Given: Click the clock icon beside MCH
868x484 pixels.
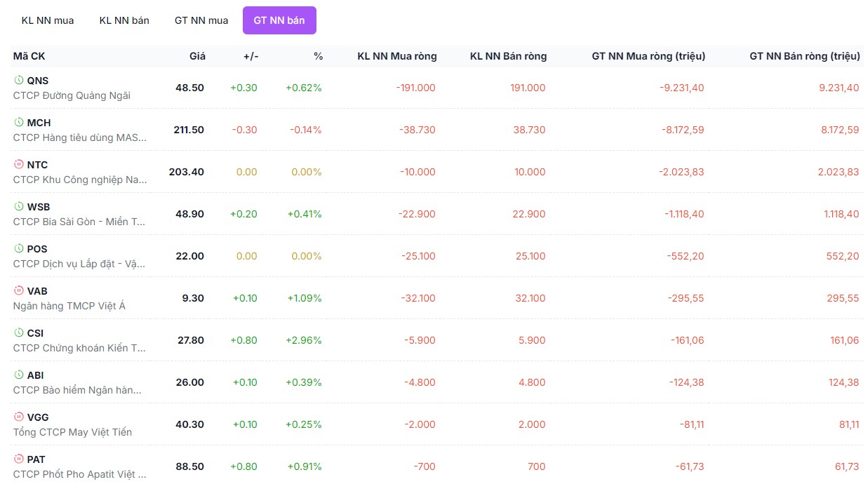Looking at the screenshot, I should 19,122.
